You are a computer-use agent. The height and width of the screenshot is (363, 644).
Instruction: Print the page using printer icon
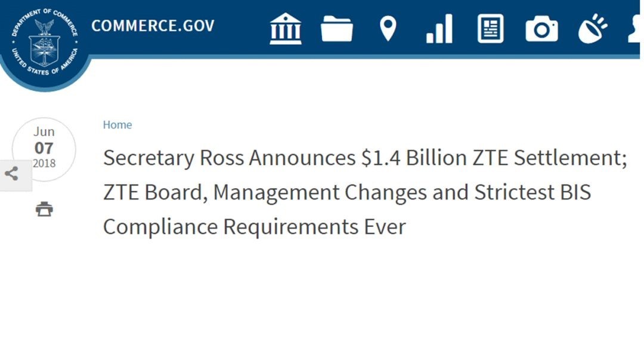pyautogui.click(x=44, y=209)
